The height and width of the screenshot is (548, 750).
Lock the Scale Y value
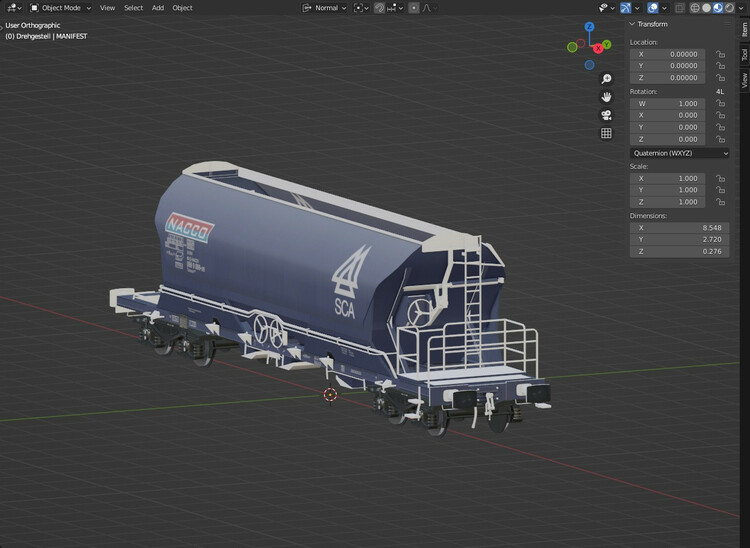(x=720, y=190)
